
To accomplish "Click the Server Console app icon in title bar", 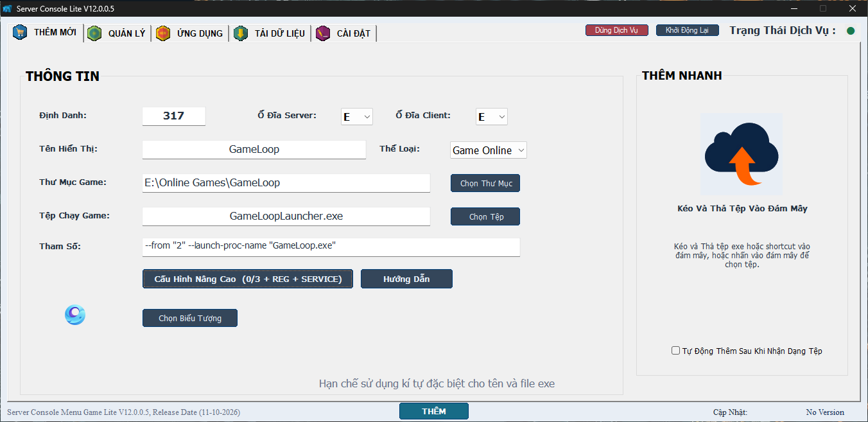I will coord(7,8).
